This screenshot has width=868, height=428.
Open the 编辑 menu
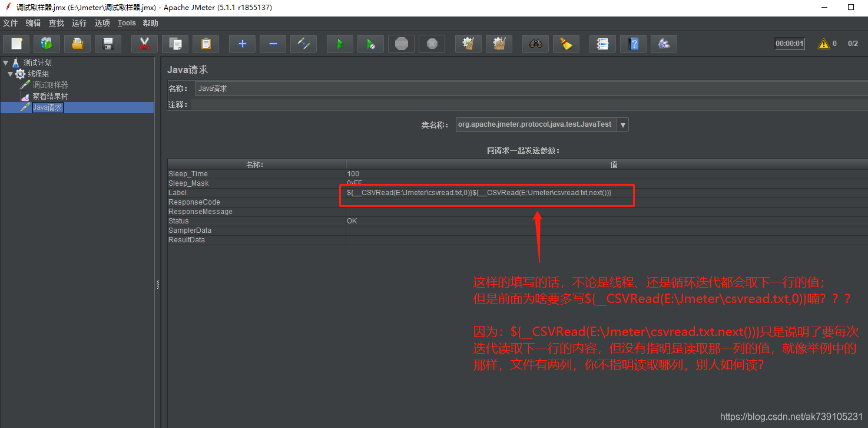(x=33, y=23)
